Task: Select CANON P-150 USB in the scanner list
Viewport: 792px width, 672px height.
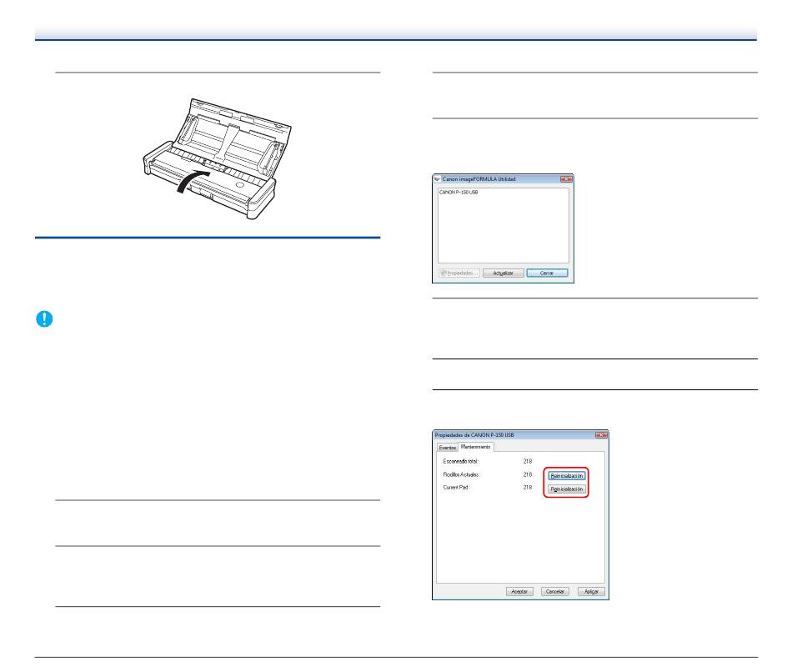Action: (x=459, y=193)
